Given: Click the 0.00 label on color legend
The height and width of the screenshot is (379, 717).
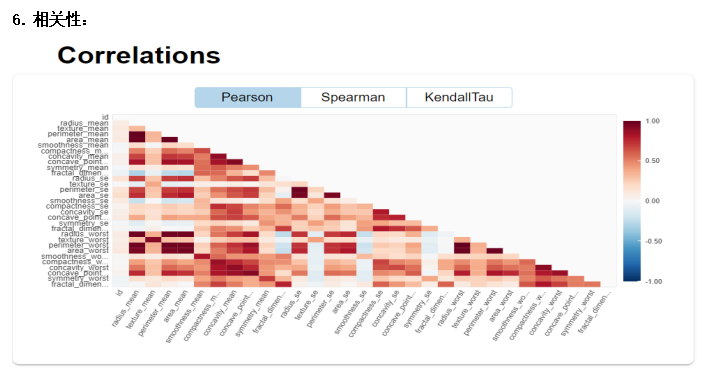Looking at the screenshot, I should (653, 201).
